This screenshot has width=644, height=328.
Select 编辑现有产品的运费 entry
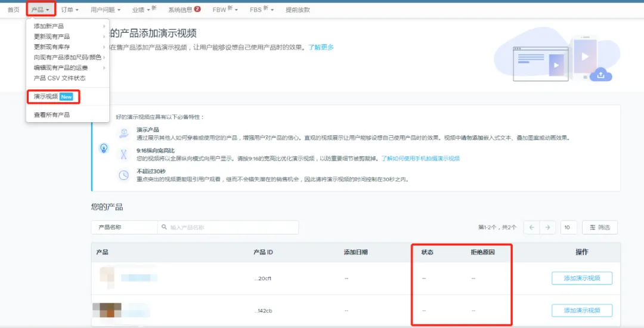coord(68,68)
